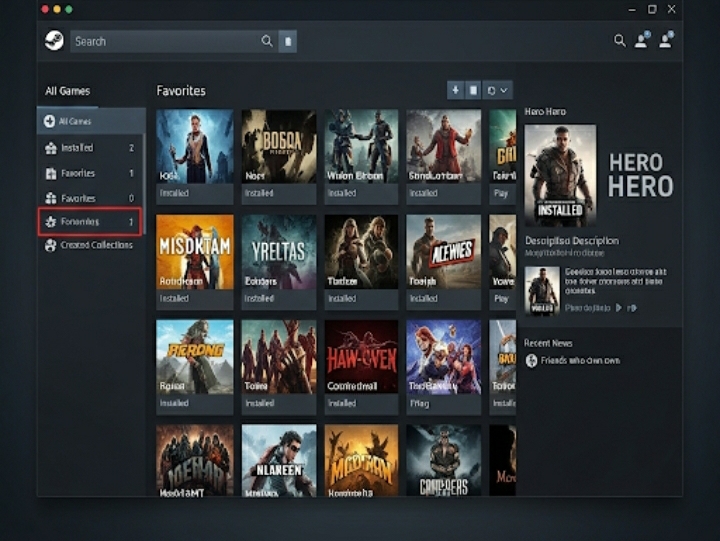
Task: Select the HAW-CVEN game thumbnail
Action: (361, 356)
